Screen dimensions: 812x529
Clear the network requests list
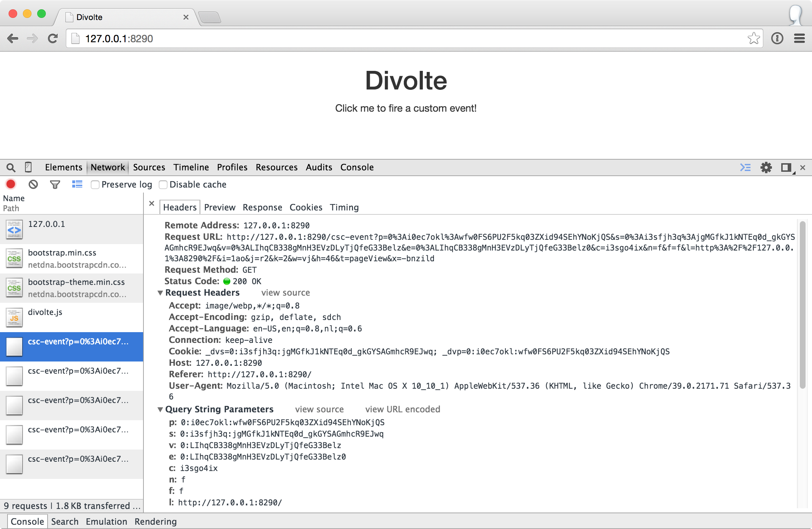point(33,184)
